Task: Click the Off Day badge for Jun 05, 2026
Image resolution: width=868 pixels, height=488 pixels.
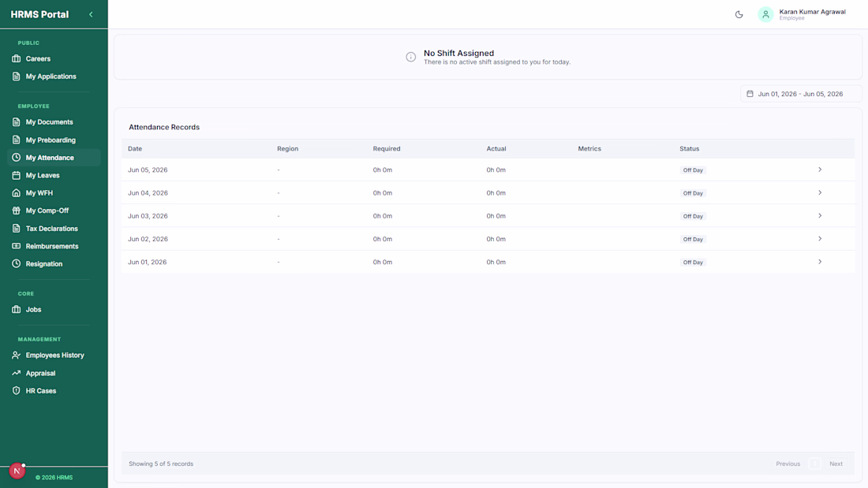Action: click(x=693, y=170)
